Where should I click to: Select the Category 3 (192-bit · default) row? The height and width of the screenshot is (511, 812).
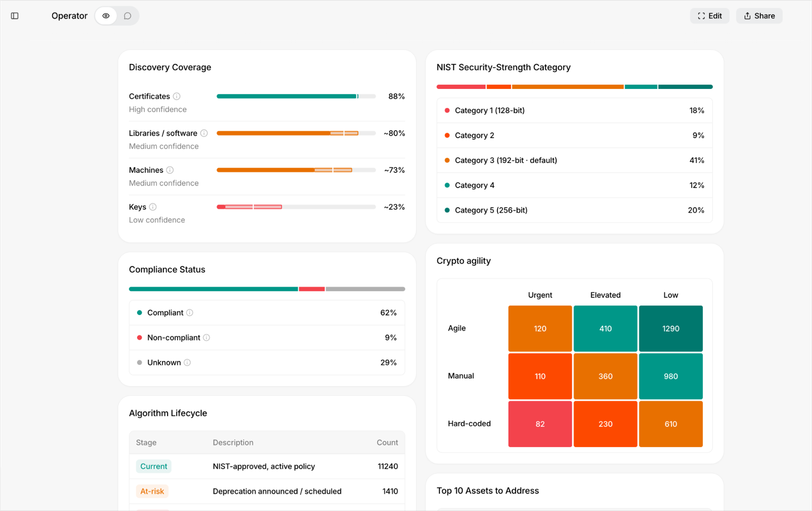click(574, 160)
